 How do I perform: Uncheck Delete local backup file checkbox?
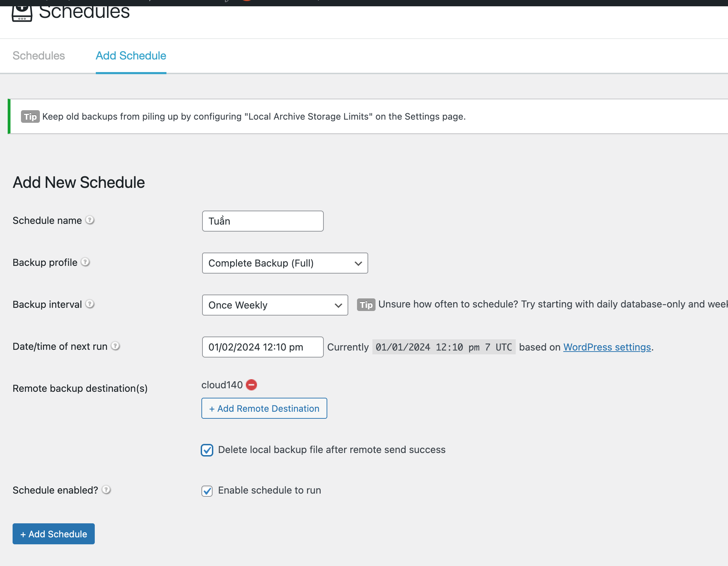(207, 450)
